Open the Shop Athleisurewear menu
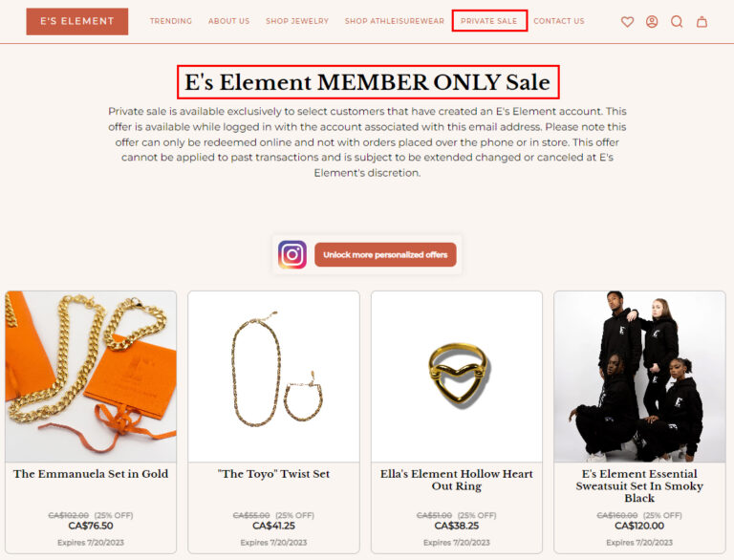The width and height of the screenshot is (734, 560). pyautogui.click(x=395, y=21)
